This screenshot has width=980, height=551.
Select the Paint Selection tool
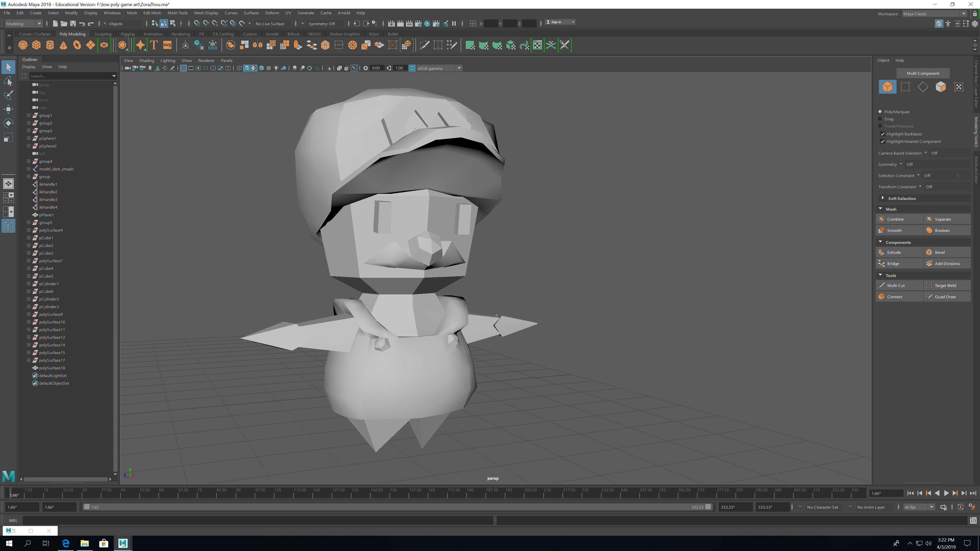[x=8, y=95]
